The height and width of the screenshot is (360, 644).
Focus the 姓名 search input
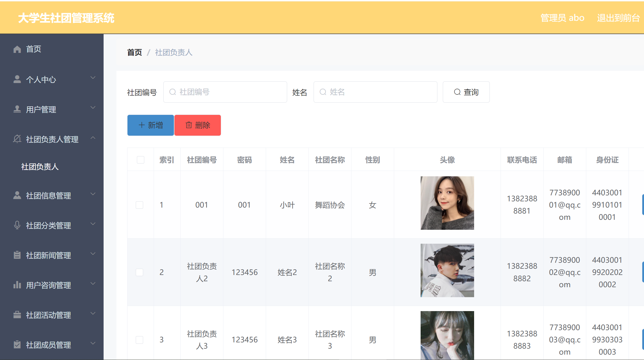(375, 92)
